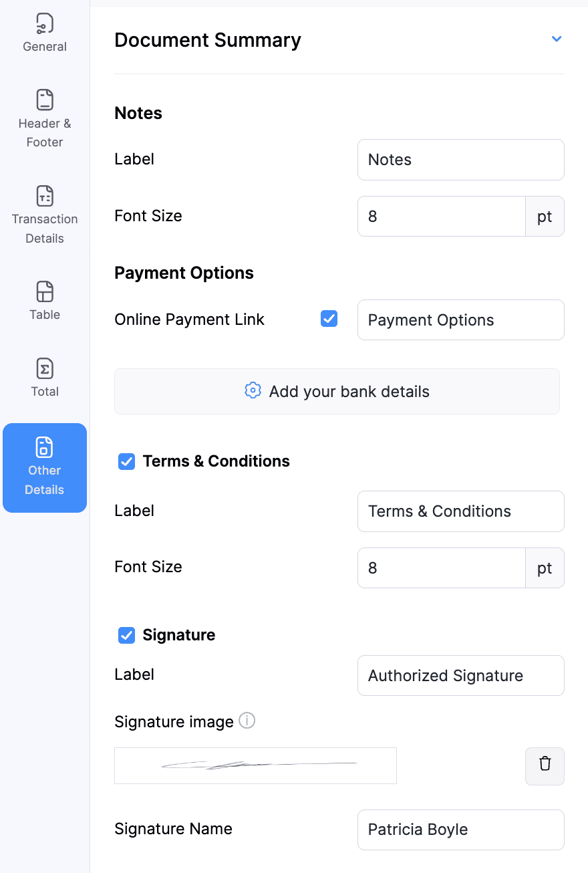Click info icon beside Signature image
The width and height of the screenshot is (588, 873).
[x=247, y=721]
